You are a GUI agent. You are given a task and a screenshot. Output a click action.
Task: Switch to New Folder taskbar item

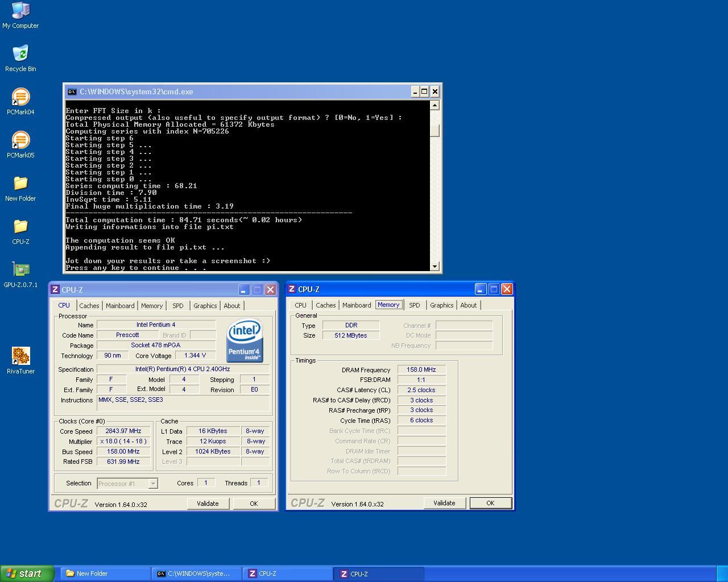[x=105, y=573]
